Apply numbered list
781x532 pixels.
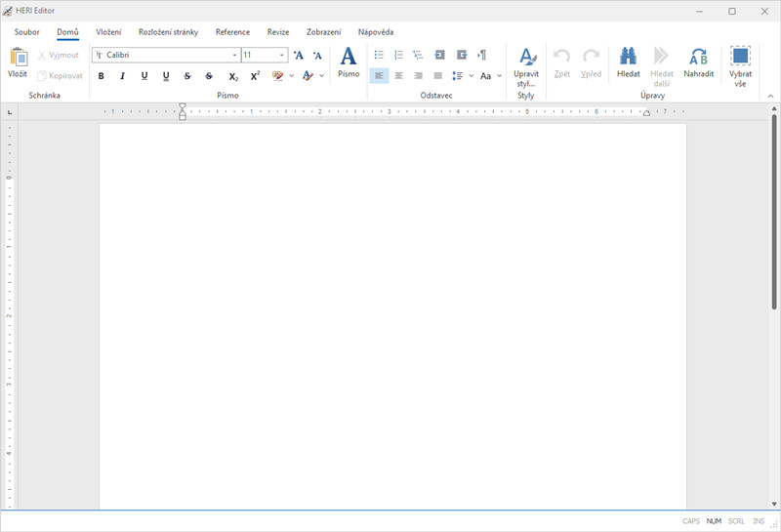pos(398,55)
